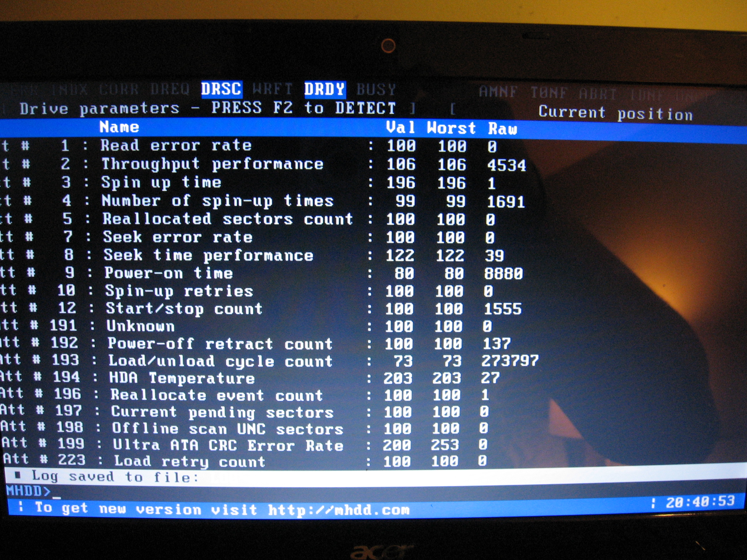Select 'Load/unload cycle count' attribute name
This screenshot has width=747, height=560.
pos(220,361)
